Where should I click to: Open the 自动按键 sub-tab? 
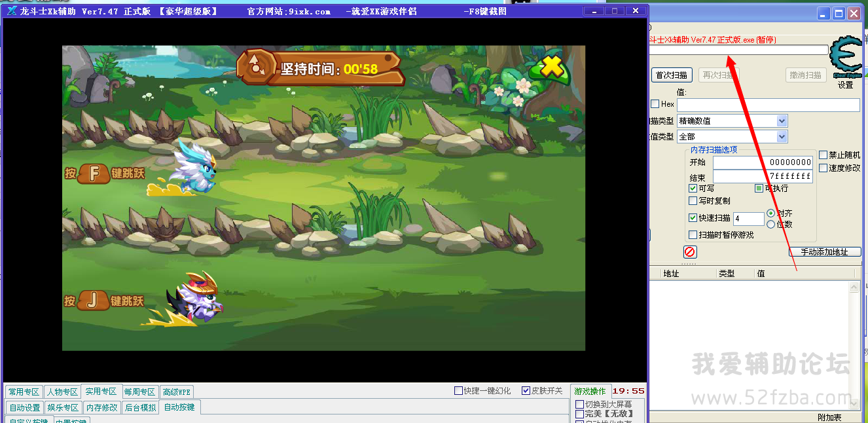[x=180, y=407]
